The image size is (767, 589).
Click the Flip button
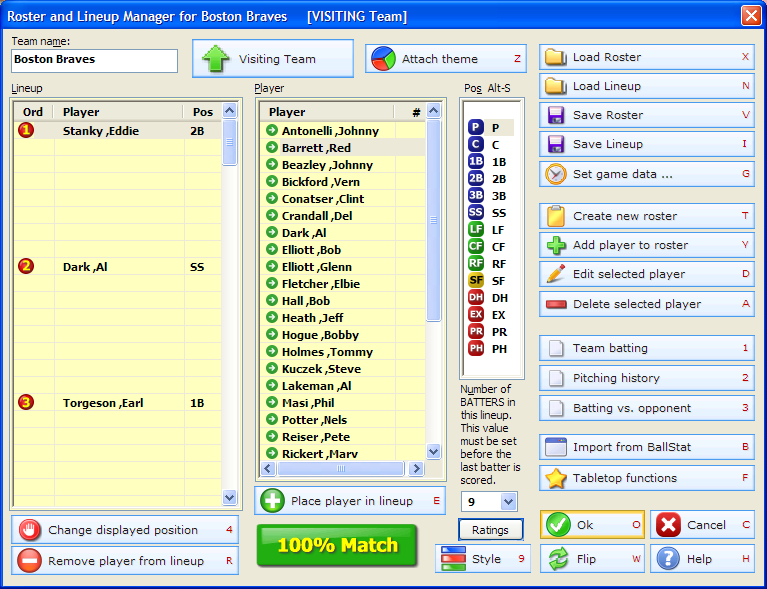click(592, 559)
